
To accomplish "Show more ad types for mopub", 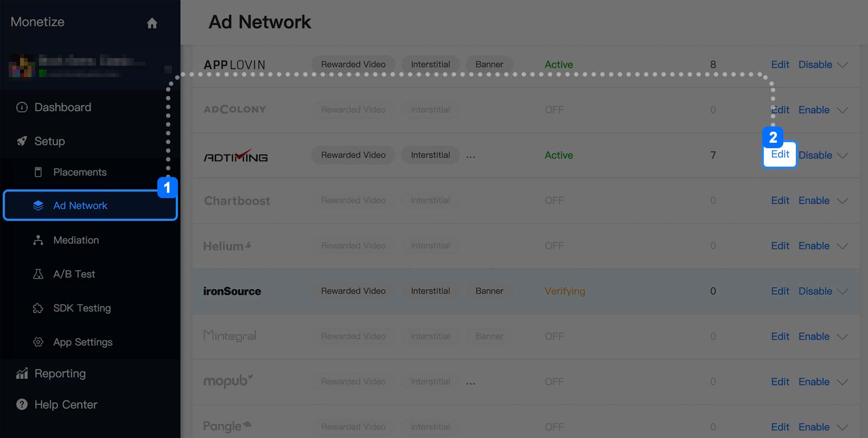I will [x=470, y=383].
